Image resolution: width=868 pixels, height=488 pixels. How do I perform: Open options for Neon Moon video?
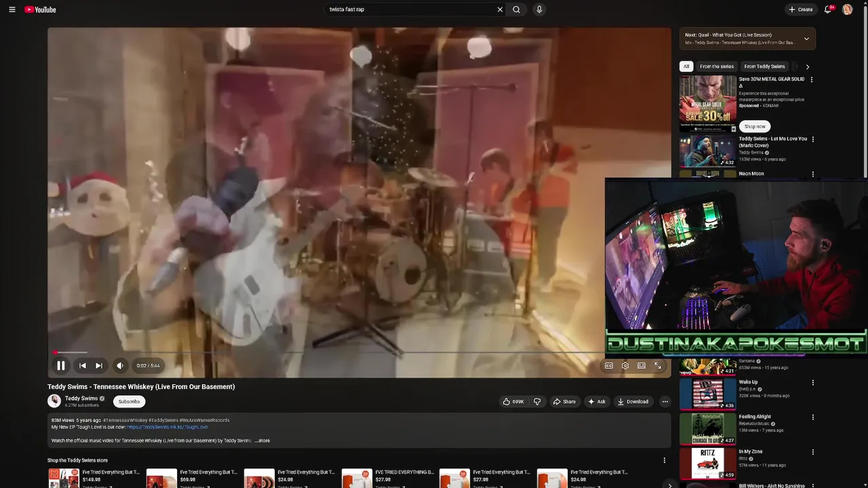point(813,174)
